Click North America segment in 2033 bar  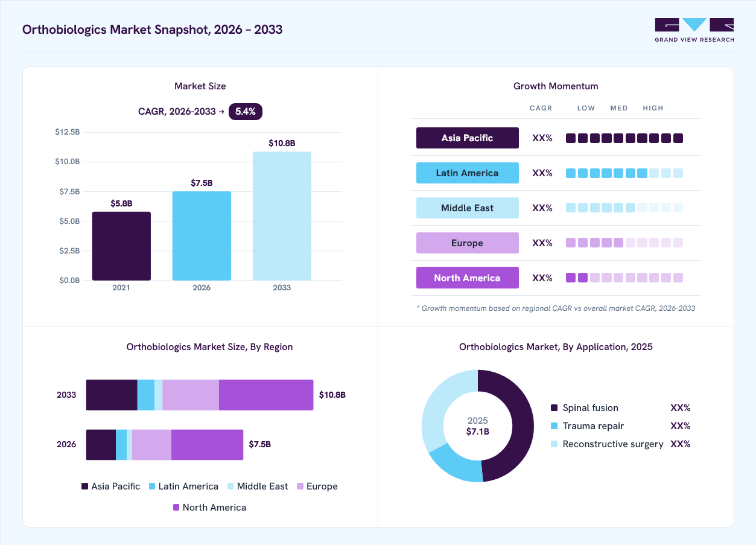click(x=266, y=395)
